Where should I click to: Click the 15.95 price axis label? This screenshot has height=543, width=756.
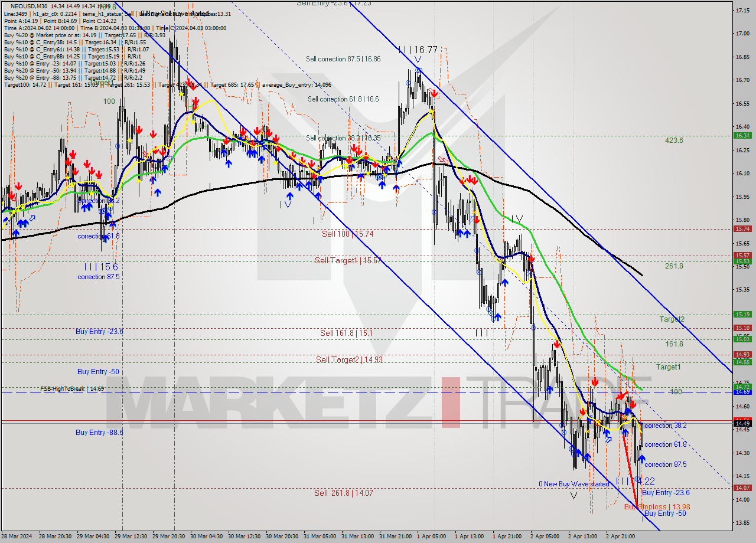click(x=742, y=197)
